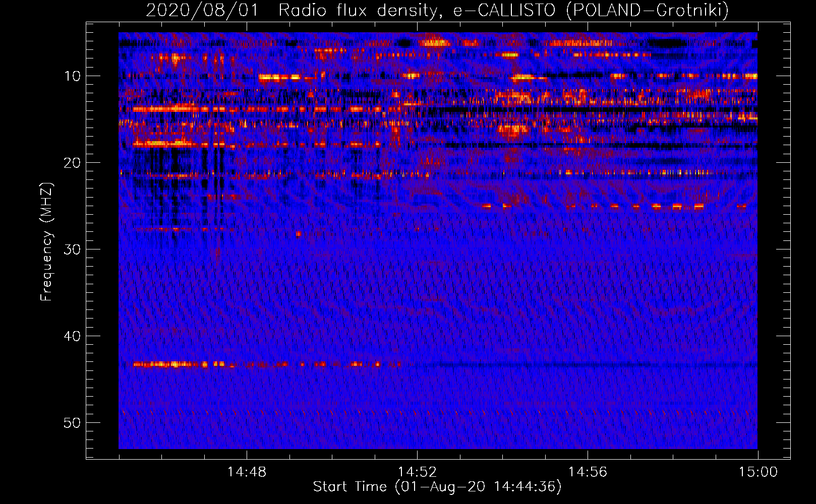Click the 'Frequency (MHZ)' axis label
Image resolution: width=816 pixels, height=504 pixels.
[x=46, y=242]
